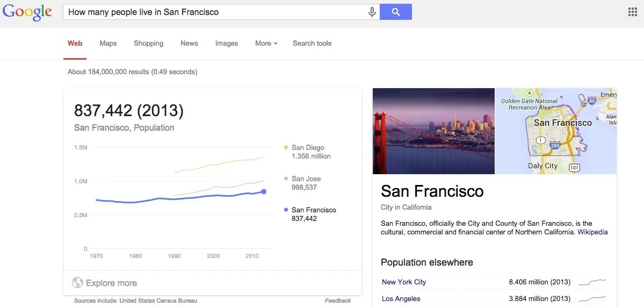Viewport: 644px width, 307px height.
Task: Go to the News tab
Action: (x=190, y=43)
